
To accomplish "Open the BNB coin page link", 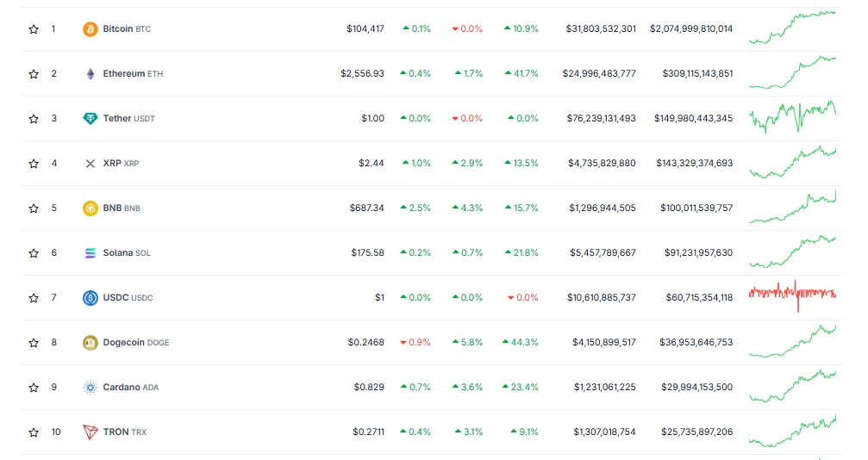I will pyautogui.click(x=122, y=208).
